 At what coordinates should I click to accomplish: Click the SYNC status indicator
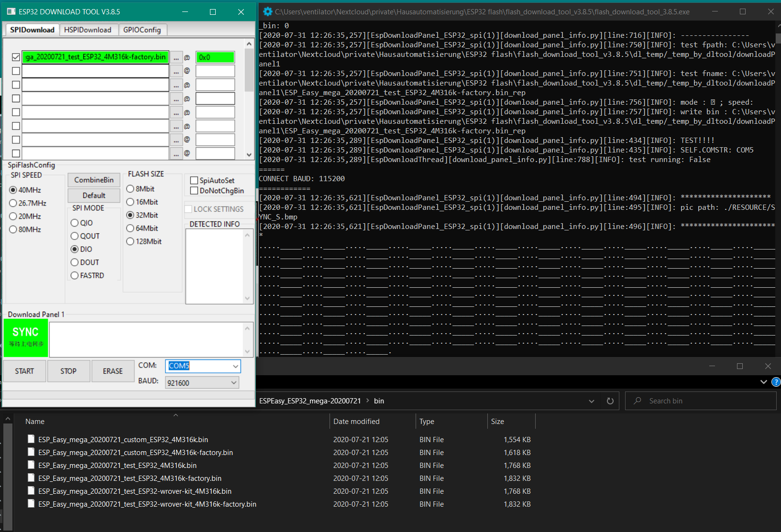click(x=26, y=338)
